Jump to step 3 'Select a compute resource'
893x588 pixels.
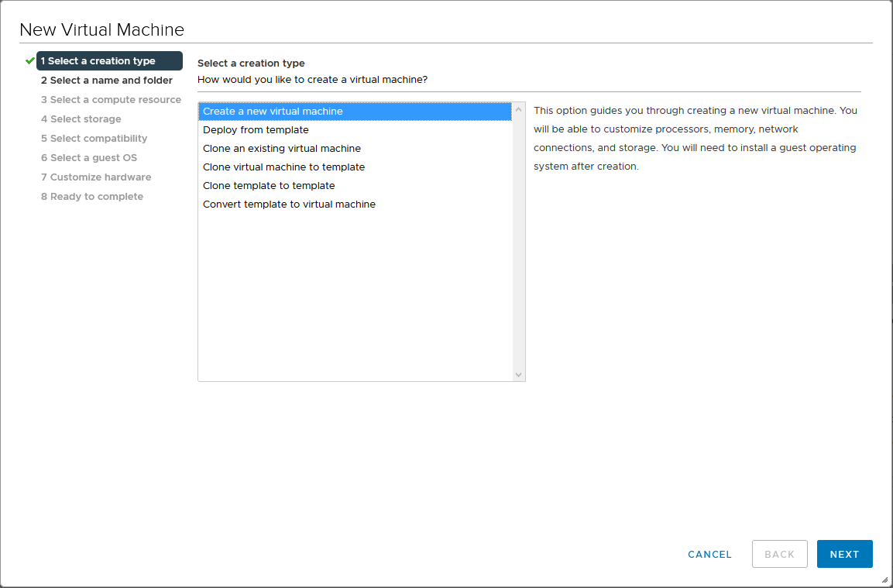(111, 100)
